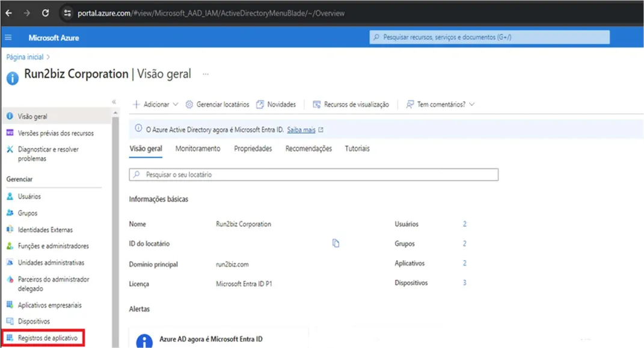Click the Grupos people icon
Screen dimensions: 644x348
(x=10, y=213)
